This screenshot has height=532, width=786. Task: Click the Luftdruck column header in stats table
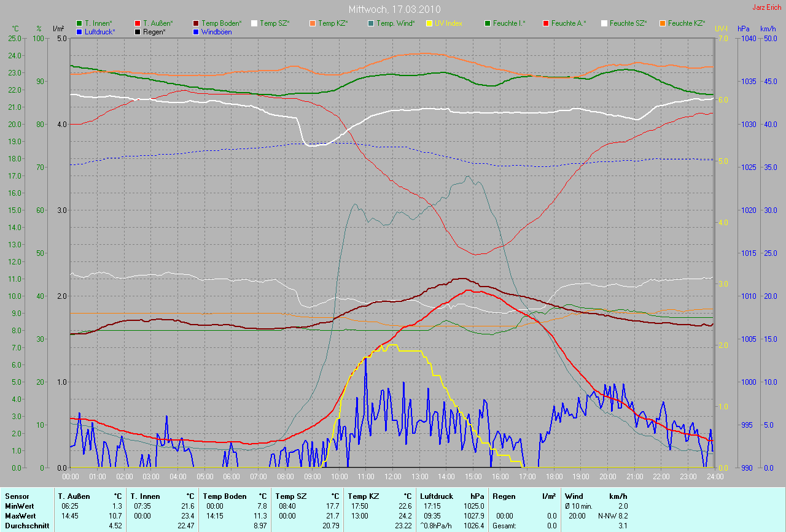coord(436,496)
